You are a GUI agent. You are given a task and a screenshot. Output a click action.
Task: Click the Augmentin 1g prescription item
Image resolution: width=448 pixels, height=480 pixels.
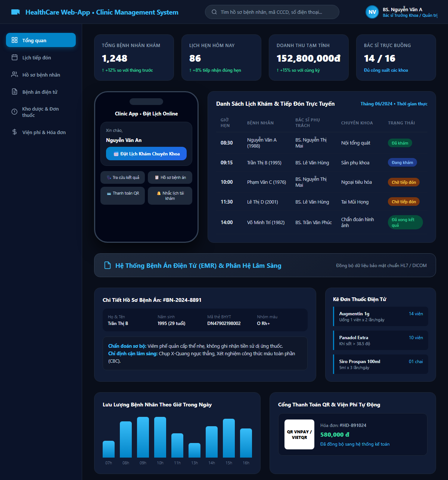point(380,316)
